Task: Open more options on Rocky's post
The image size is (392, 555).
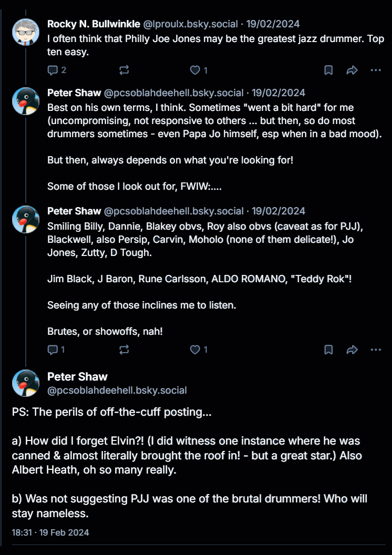Action: 376,70
